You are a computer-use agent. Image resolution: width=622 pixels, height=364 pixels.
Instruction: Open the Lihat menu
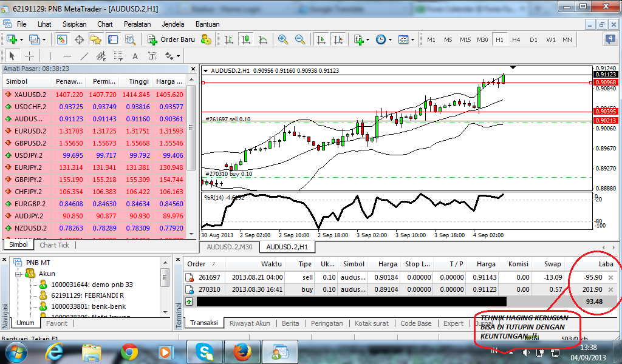44,24
